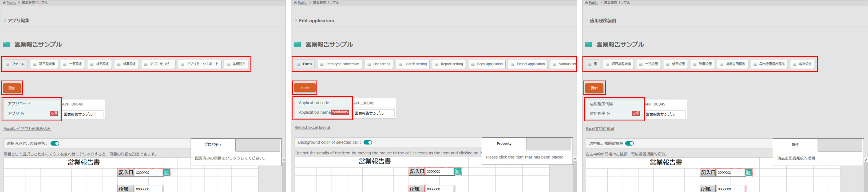
Task: Select blank tab next to Property
Action: [x=549, y=144]
